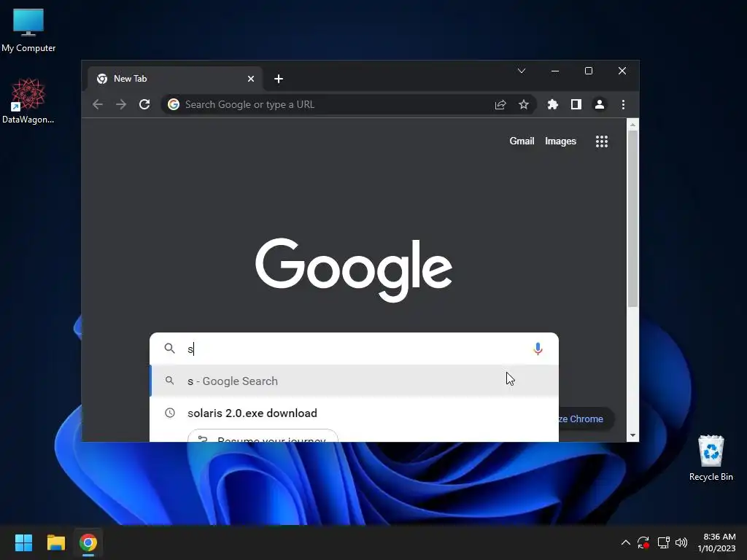The height and width of the screenshot is (560, 747).
Task: Reload the current page
Action: [x=144, y=104]
